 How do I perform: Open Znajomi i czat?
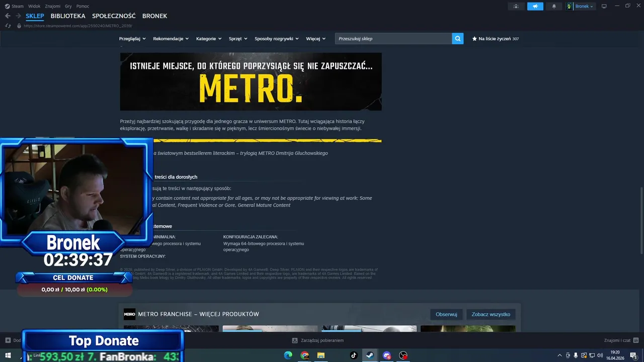coord(617,340)
